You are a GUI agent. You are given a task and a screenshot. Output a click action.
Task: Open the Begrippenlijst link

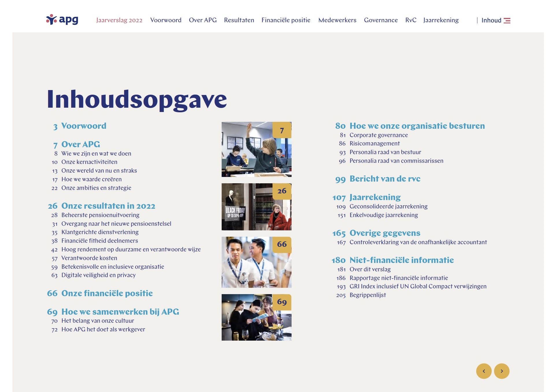(368, 295)
